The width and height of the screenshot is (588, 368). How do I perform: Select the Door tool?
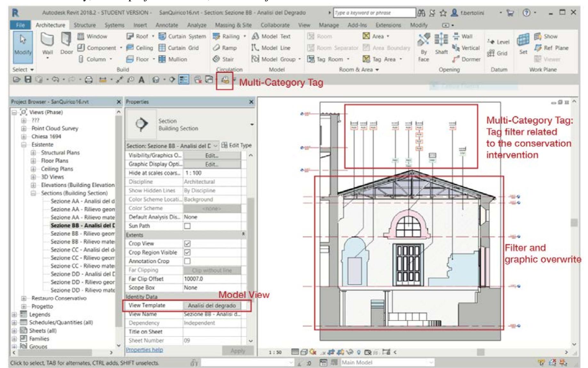click(x=66, y=43)
